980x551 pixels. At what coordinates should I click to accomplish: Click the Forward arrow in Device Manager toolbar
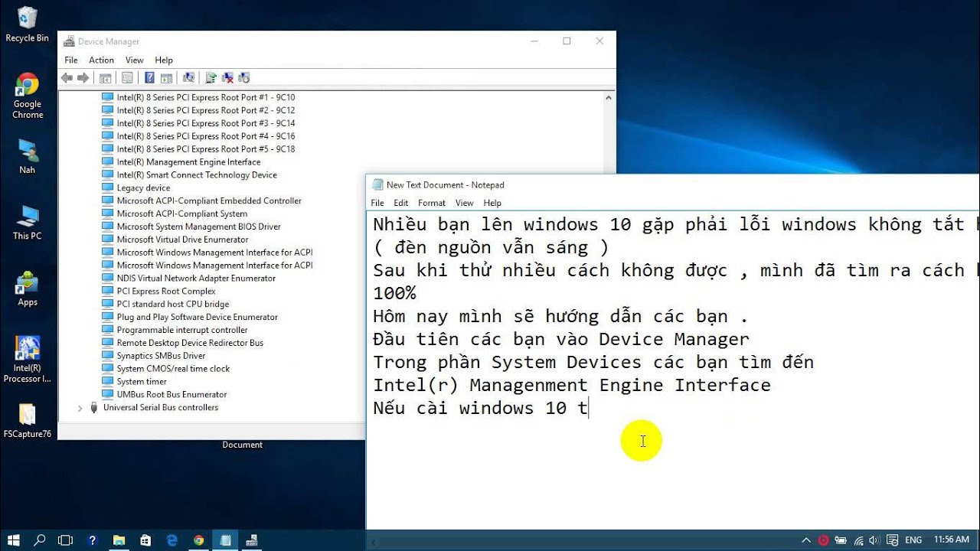(83, 77)
